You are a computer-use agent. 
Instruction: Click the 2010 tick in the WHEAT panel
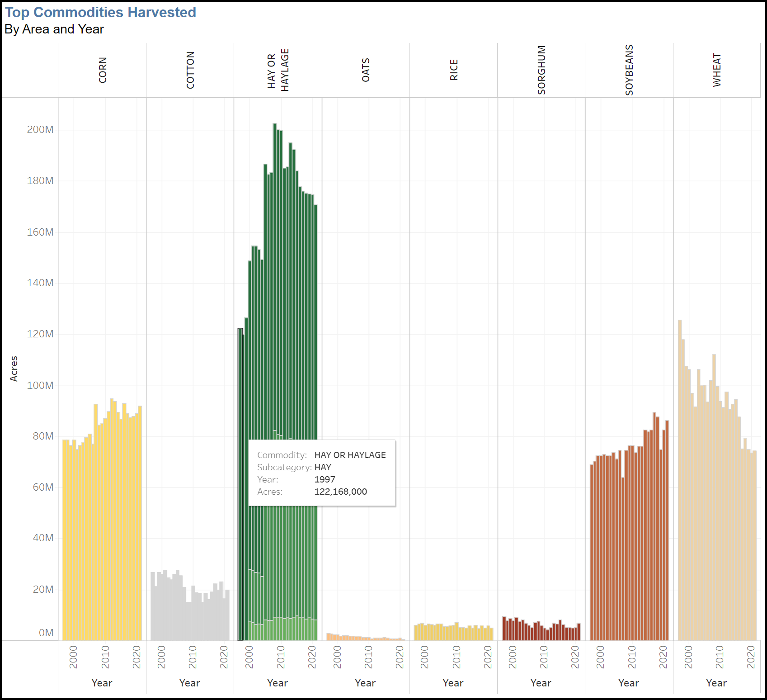pyautogui.click(x=720, y=657)
